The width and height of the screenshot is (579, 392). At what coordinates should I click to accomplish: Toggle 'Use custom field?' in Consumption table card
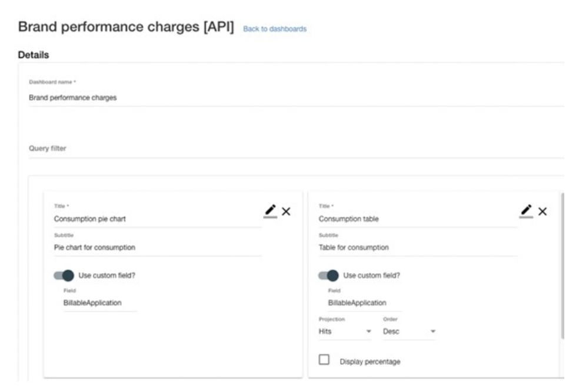[328, 275]
